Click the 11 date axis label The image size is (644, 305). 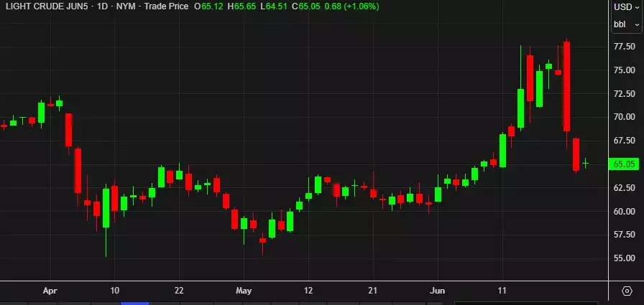[x=502, y=291]
